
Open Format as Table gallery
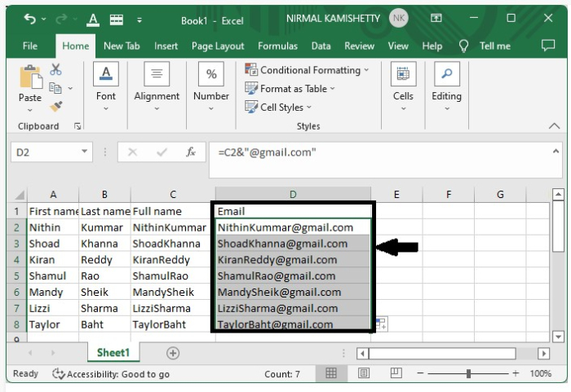[x=290, y=89]
